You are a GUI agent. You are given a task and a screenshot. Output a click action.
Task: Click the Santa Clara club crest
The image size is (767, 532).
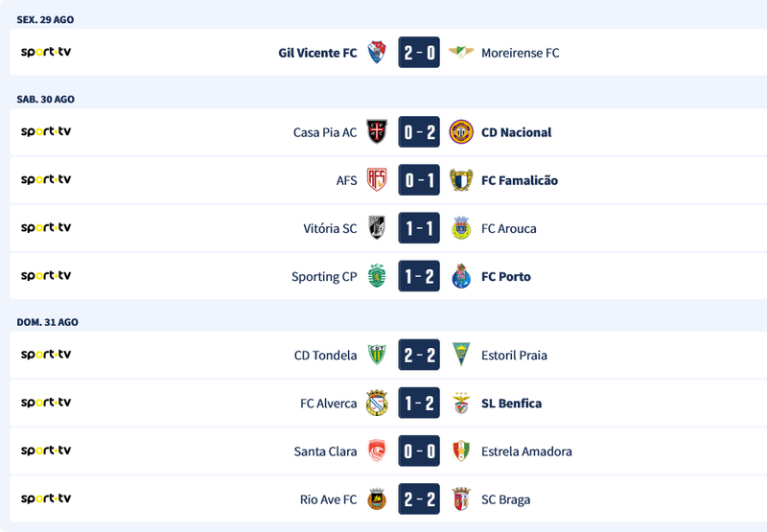(377, 451)
